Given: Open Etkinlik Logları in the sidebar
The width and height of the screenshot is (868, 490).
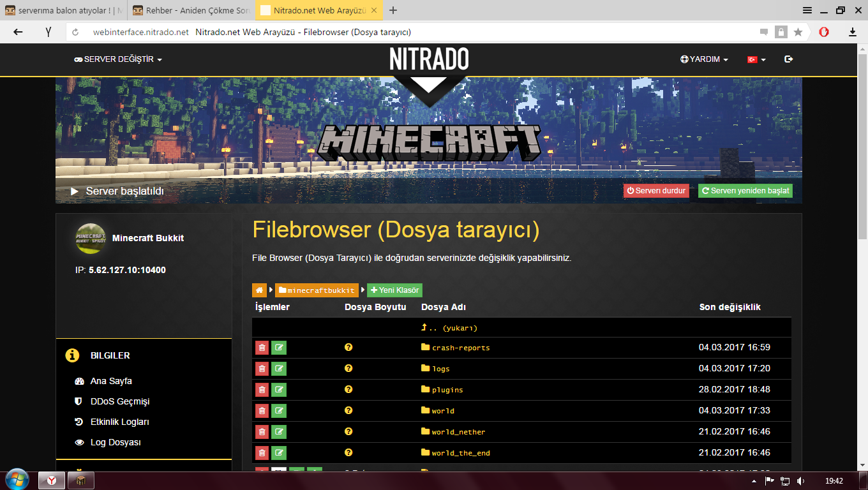Looking at the screenshot, I should (119, 422).
